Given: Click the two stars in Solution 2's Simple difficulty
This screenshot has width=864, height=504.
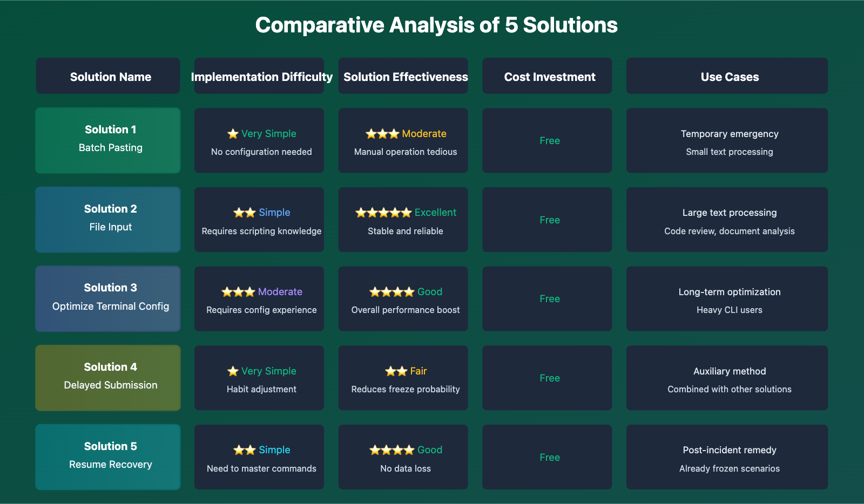Looking at the screenshot, I should click(x=245, y=213).
